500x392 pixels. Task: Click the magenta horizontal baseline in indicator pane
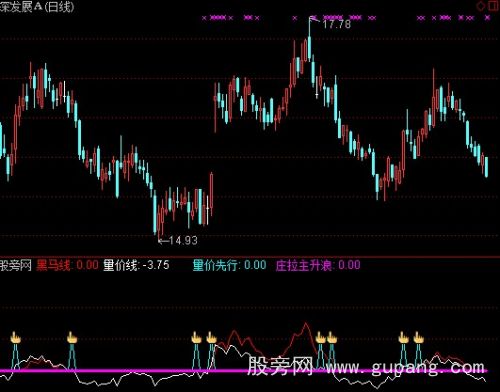point(243,370)
